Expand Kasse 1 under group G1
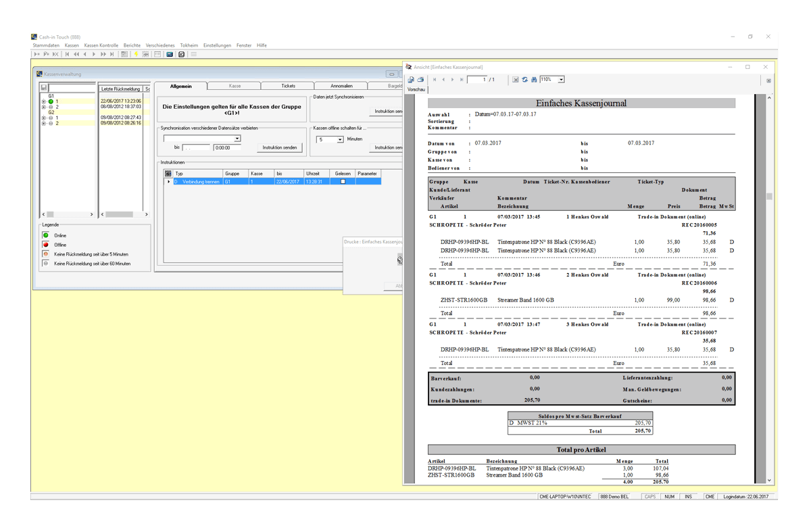Viewport: 811px width, 532px height. point(44,101)
